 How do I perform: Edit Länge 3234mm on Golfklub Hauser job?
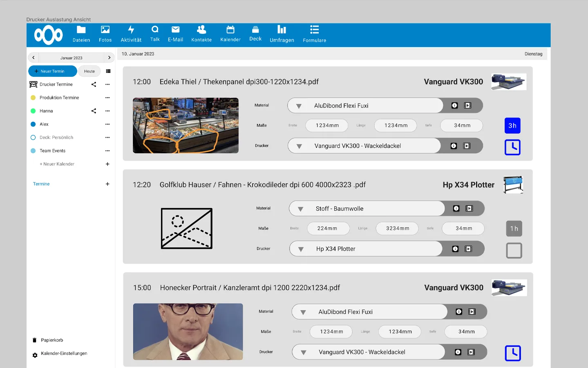coord(397,229)
